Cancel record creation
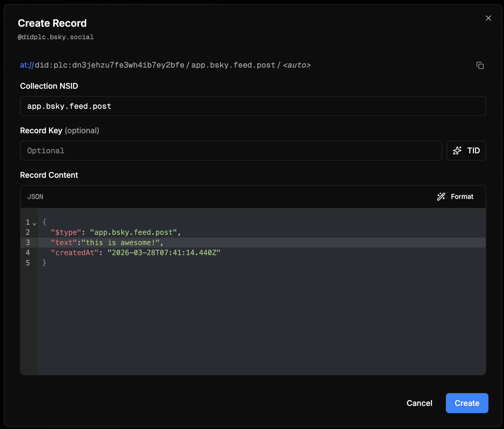504x429 pixels. tap(419, 403)
